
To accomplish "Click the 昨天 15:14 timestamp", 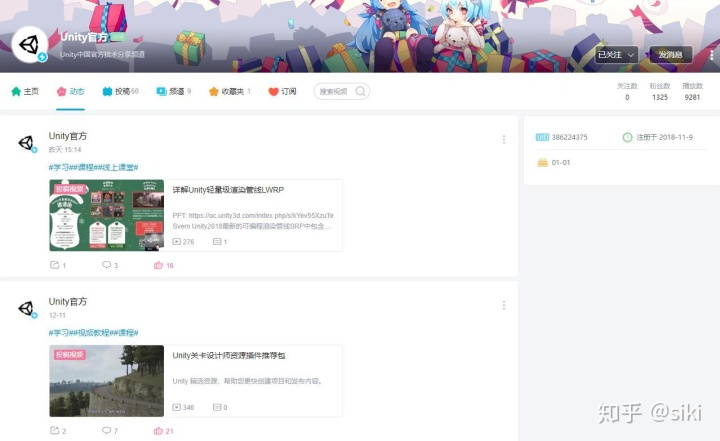I will (x=65, y=149).
